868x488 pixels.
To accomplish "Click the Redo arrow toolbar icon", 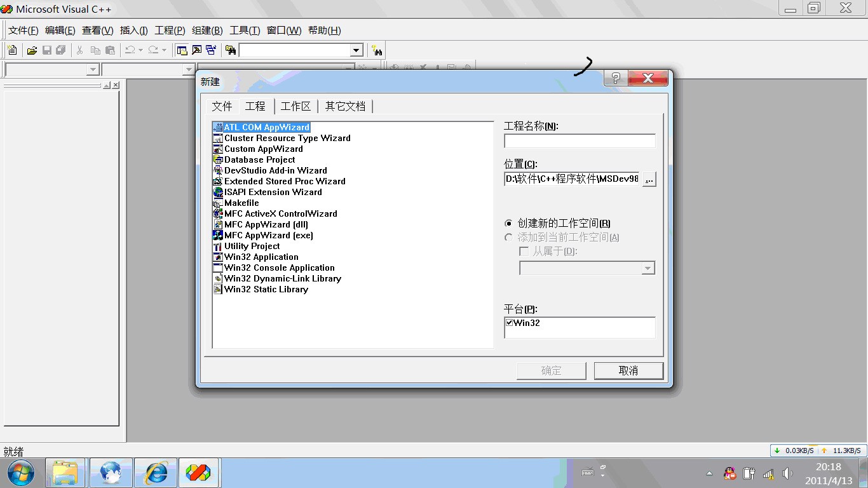I will point(153,50).
